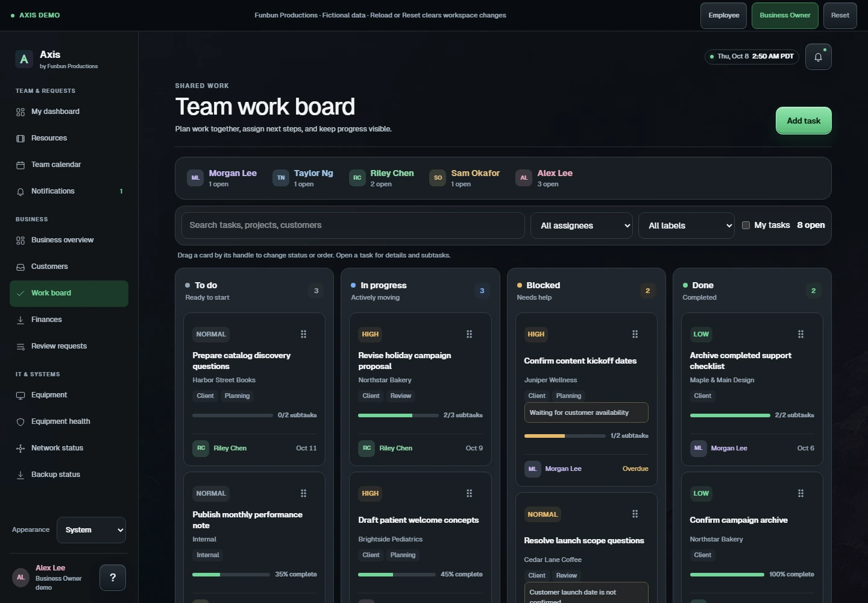Open the help question mark button
The width and height of the screenshot is (868, 603).
113,578
